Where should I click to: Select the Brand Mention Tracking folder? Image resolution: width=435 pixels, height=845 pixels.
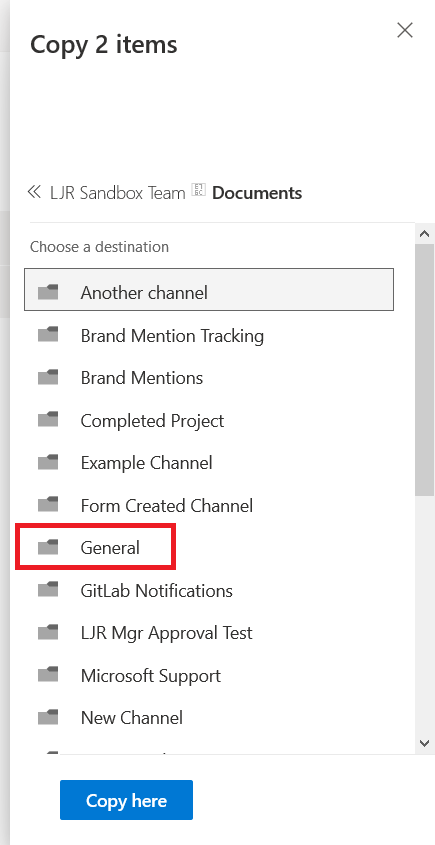(209, 336)
